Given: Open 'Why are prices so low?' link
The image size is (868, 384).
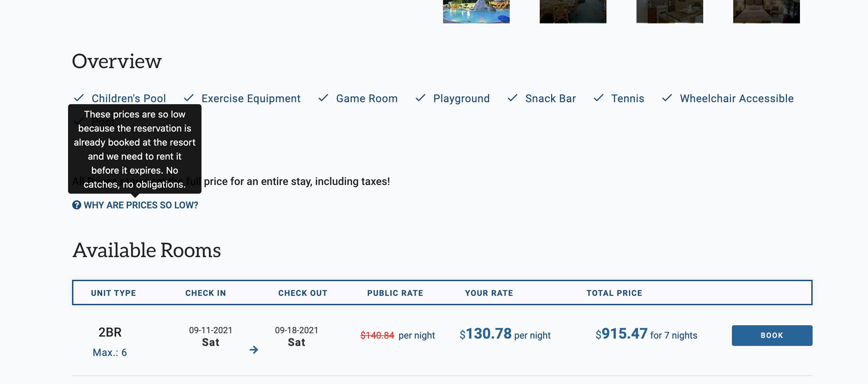Looking at the screenshot, I should click(141, 205).
